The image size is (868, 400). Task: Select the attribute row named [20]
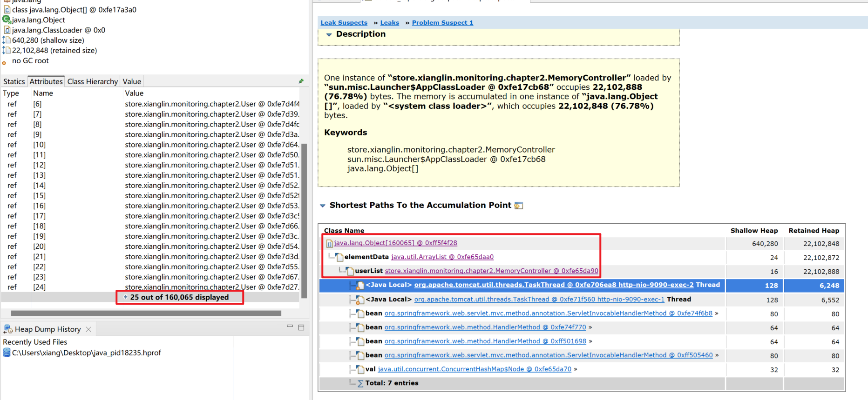pos(150,247)
